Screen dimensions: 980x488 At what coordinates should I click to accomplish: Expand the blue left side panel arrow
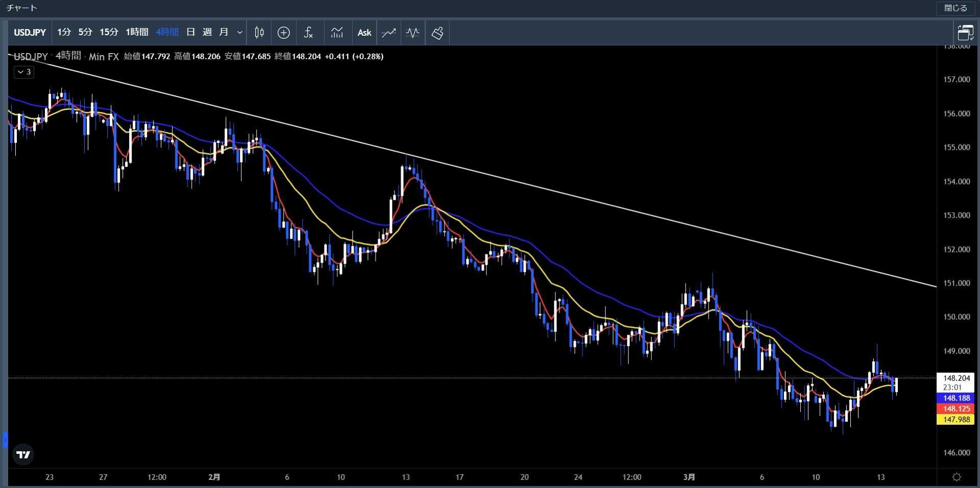pos(5,439)
